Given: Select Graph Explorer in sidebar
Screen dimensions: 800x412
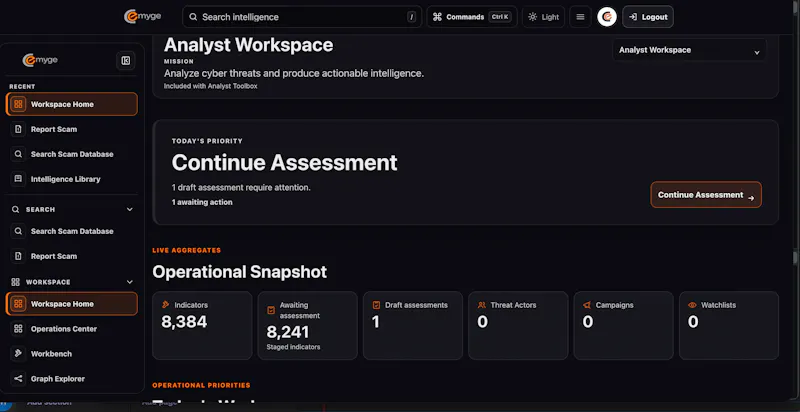Looking at the screenshot, I should coord(72,379).
